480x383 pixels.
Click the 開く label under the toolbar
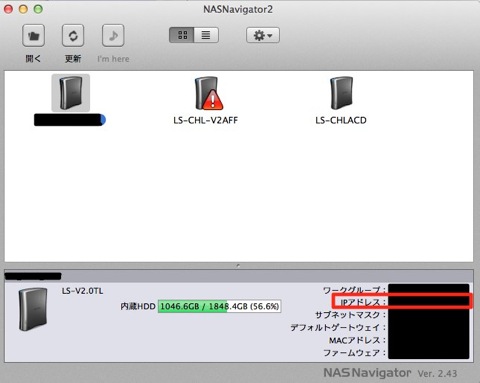pyautogui.click(x=33, y=59)
